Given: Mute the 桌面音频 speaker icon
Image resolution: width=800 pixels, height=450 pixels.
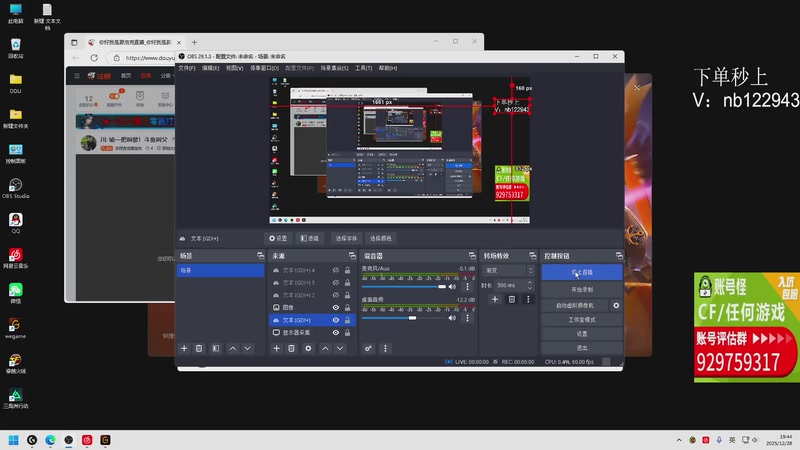Looking at the screenshot, I should click(x=452, y=318).
